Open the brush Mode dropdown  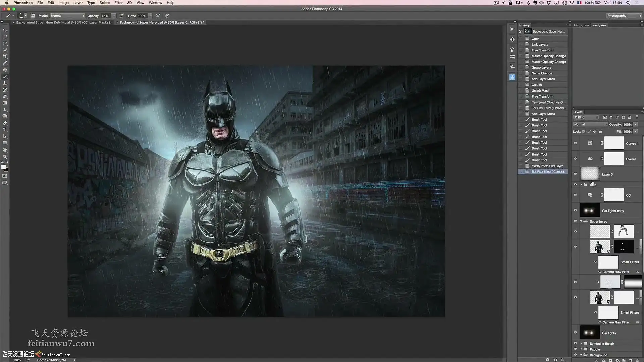[67, 16]
